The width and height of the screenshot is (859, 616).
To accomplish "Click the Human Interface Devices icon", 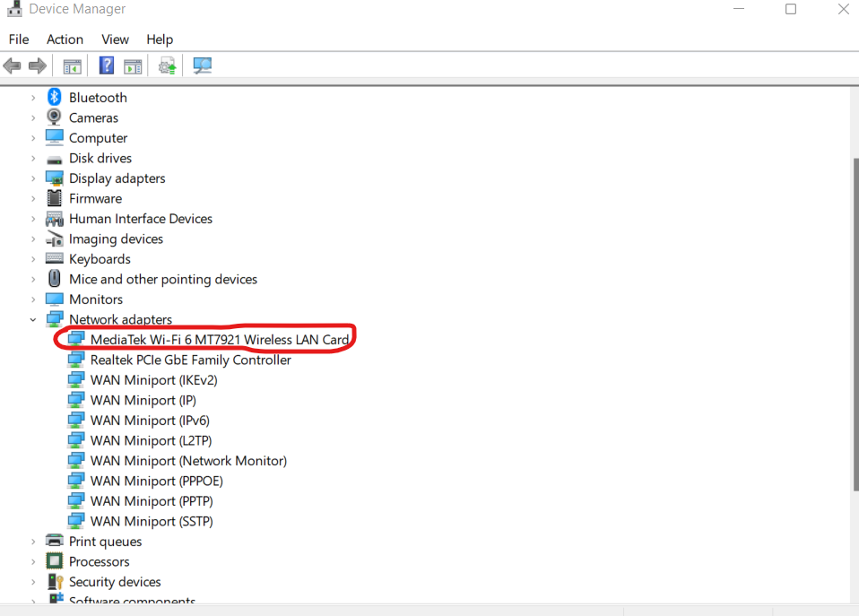I will [54, 219].
